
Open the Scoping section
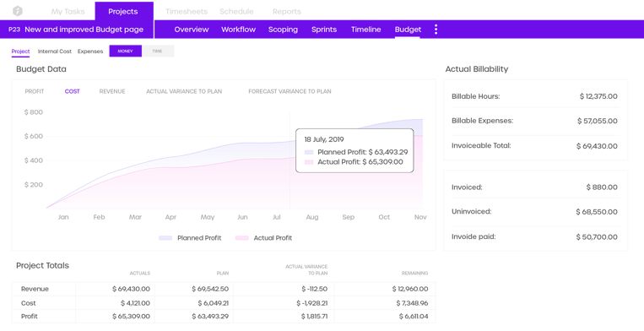[x=283, y=30]
